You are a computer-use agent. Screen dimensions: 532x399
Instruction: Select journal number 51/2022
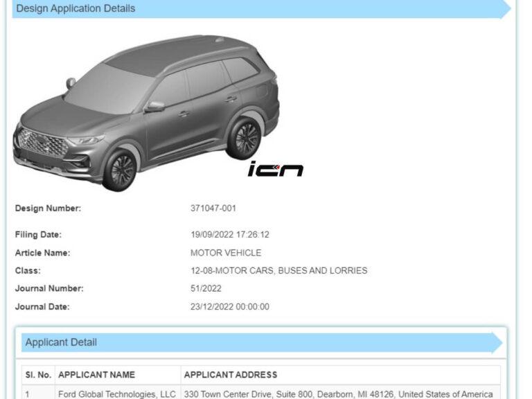(206, 288)
